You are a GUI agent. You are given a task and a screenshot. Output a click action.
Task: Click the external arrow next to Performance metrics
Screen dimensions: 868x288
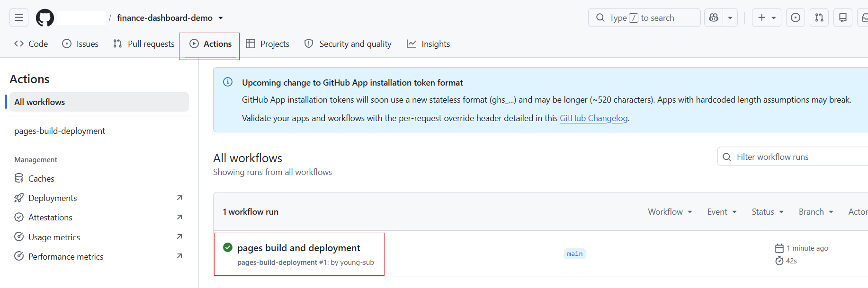pyautogui.click(x=179, y=256)
